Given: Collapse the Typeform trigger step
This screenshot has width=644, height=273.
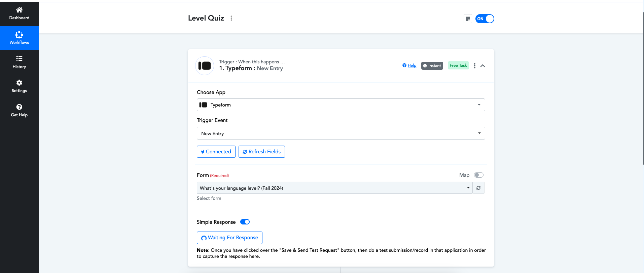Looking at the screenshot, I should [x=482, y=66].
